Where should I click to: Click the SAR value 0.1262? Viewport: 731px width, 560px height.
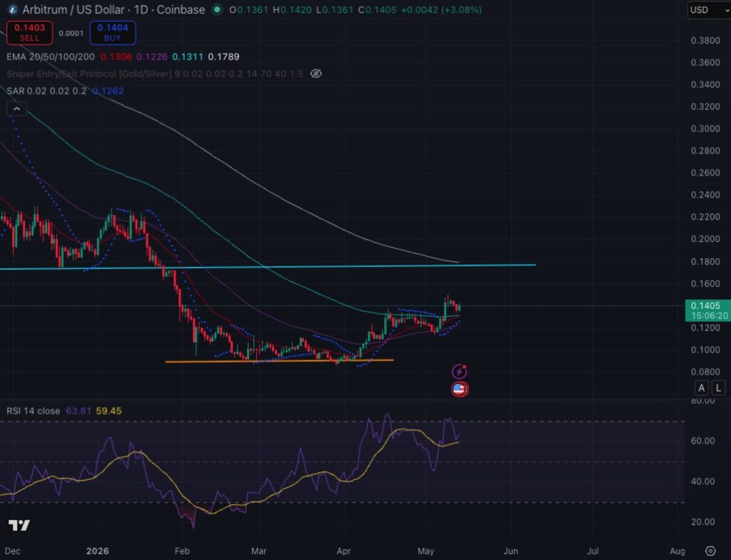(109, 91)
